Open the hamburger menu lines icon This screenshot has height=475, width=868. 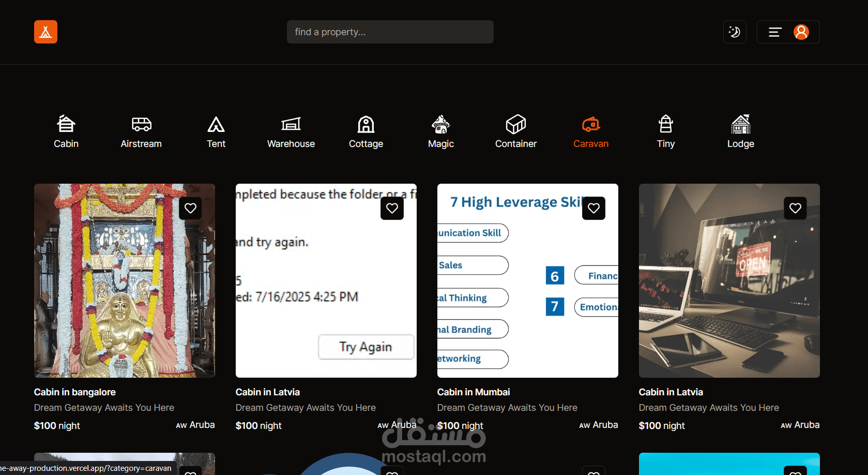[x=774, y=32]
